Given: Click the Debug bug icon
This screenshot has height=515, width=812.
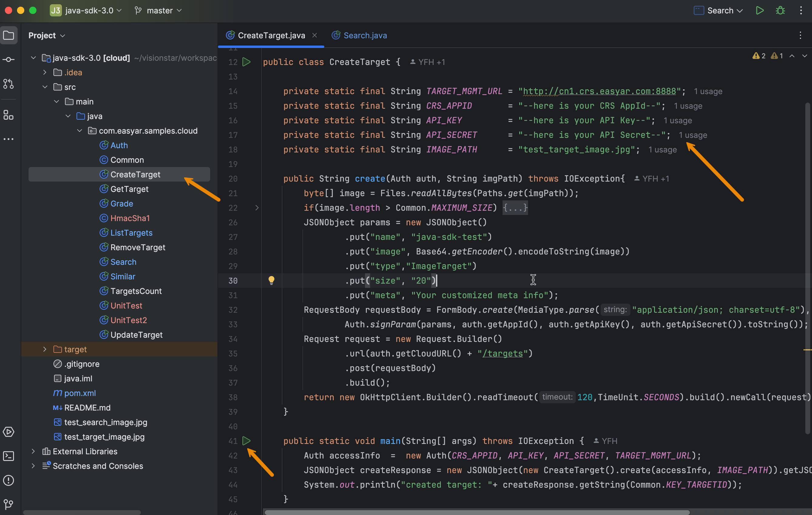Looking at the screenshot, I should click(x=780, y=10).
